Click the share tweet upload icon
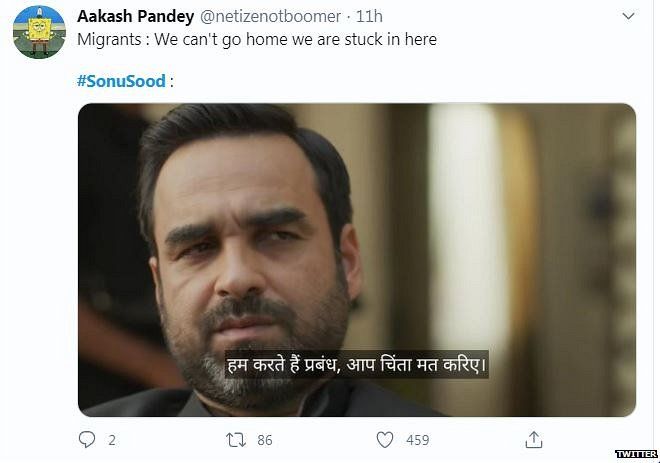Viewport: 660px width, 463px height. (535, 439)
